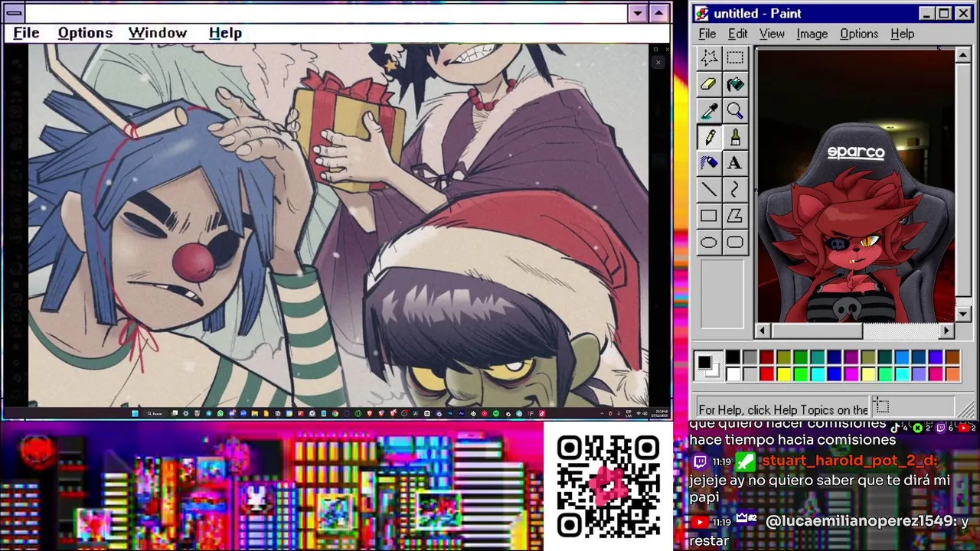980x551 pixels.
Task: Select the Magnifier tool in Paint
Action: coord(735,112)
